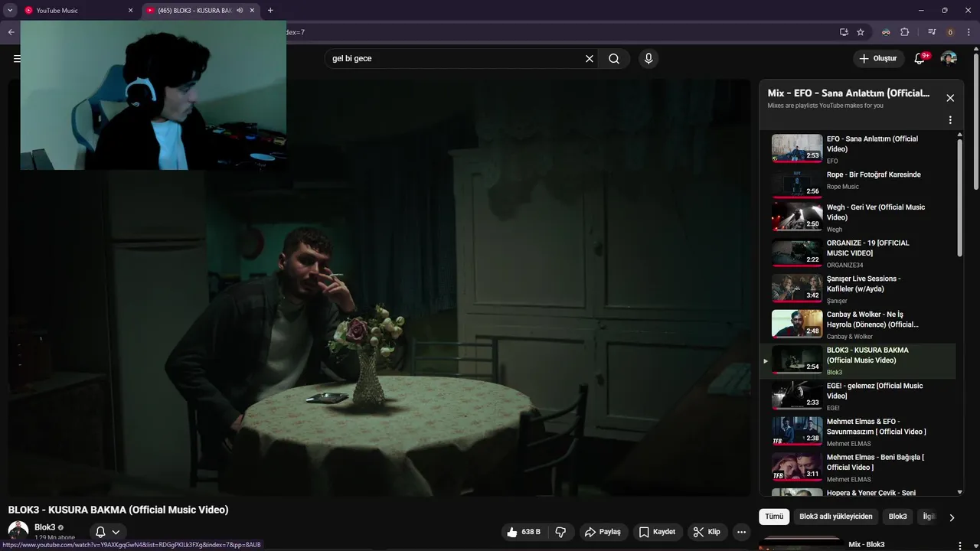Viewport: 980px width, 551px height.
Task: Open the account avatar menu
Action: click(x=949, y=58)
